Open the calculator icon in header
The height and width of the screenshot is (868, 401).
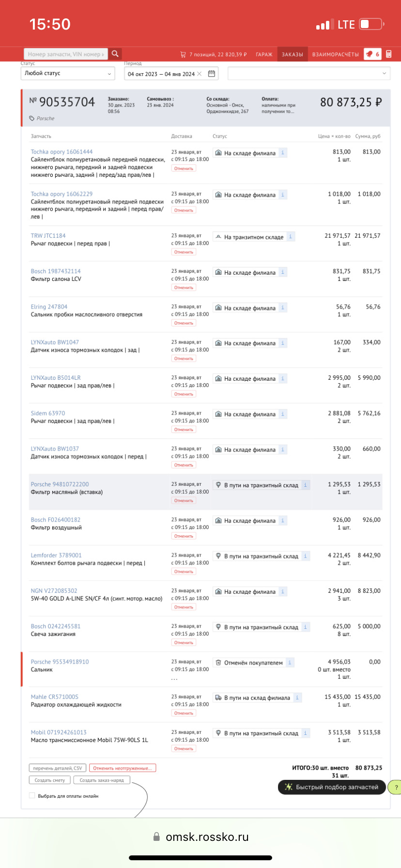(388, 54)
